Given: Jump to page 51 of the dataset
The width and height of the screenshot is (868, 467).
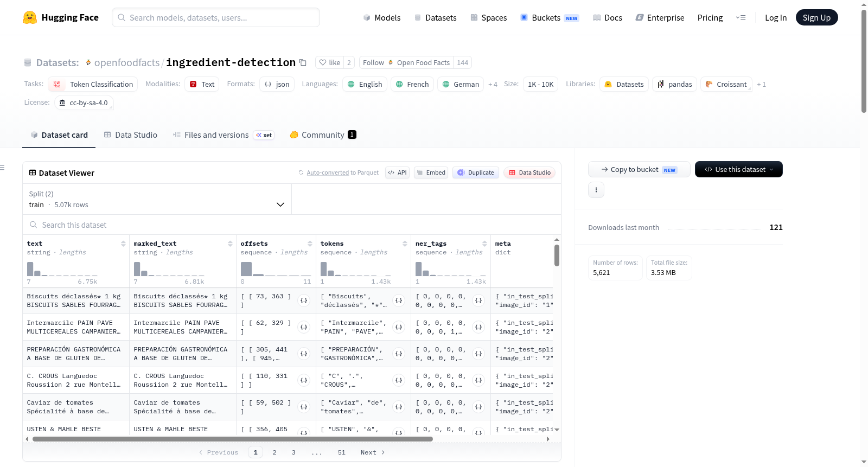Looking at the screenshot, I should (342, 452).
